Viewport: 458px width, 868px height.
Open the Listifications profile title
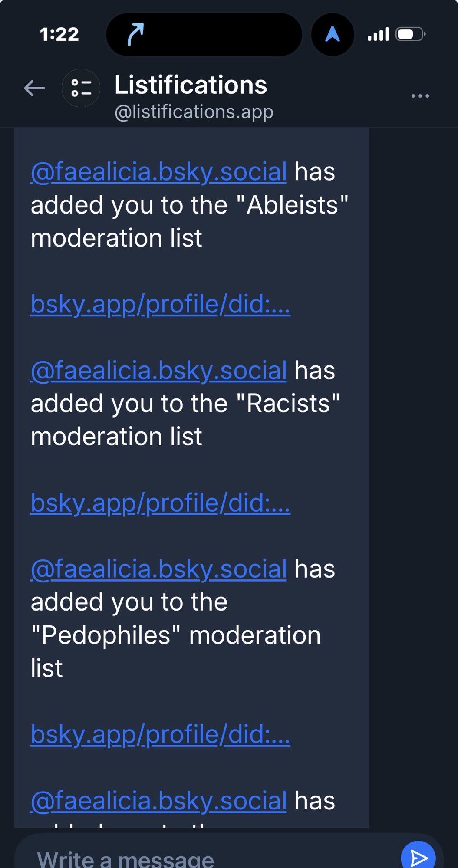(191, 85)
